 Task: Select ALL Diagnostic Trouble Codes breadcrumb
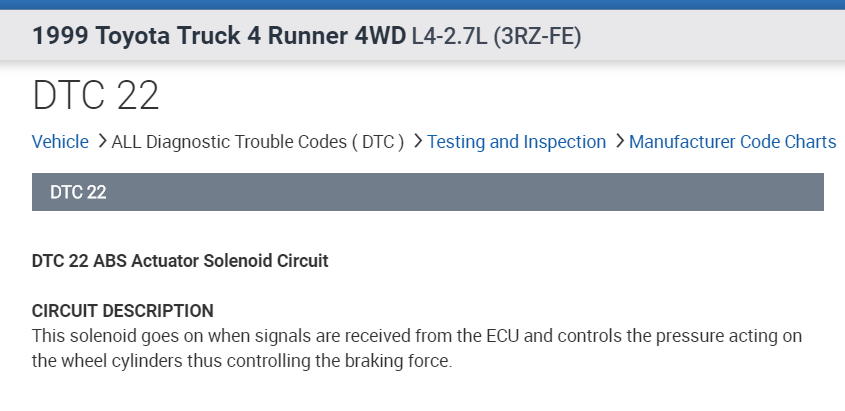tap(258, 142)
